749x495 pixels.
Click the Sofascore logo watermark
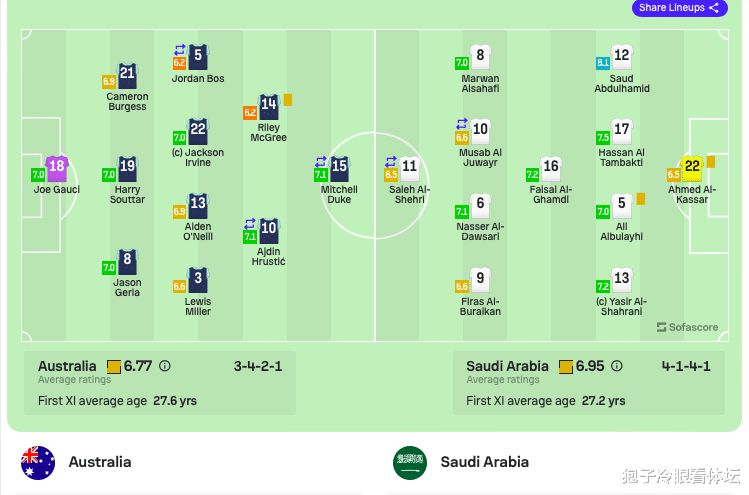[687, 327]
